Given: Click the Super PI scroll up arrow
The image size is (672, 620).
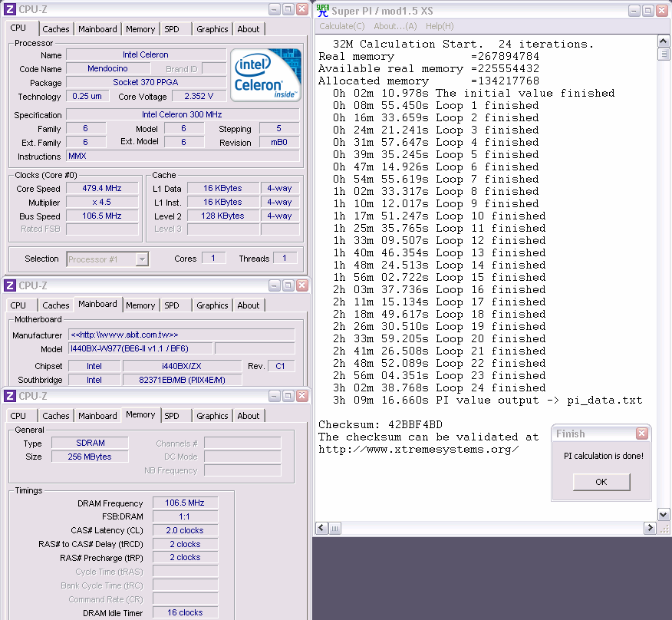Looking at the screenshot, I should [663, 41].
